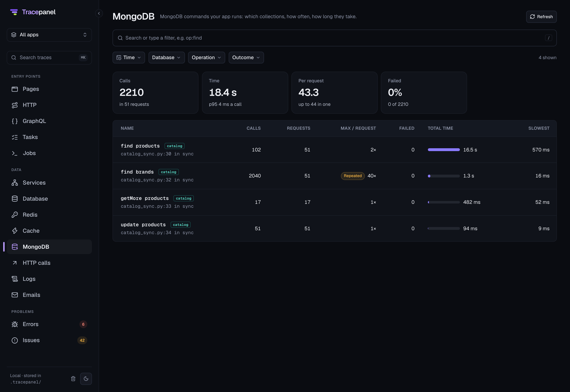Screen dimensions: 570x392
Task: Expand the Database filter dropdown
Action: pos(167,58)
